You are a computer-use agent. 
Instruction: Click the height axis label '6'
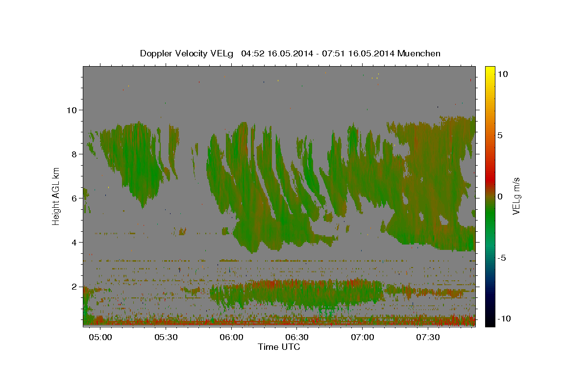[x=74, y=198]
